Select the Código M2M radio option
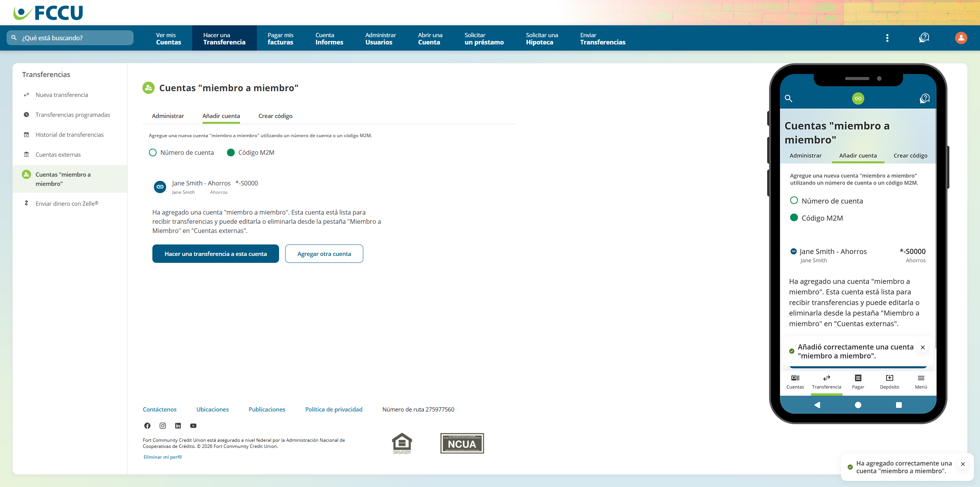Viewport: 980px width, 487px height. click(231, 152)
